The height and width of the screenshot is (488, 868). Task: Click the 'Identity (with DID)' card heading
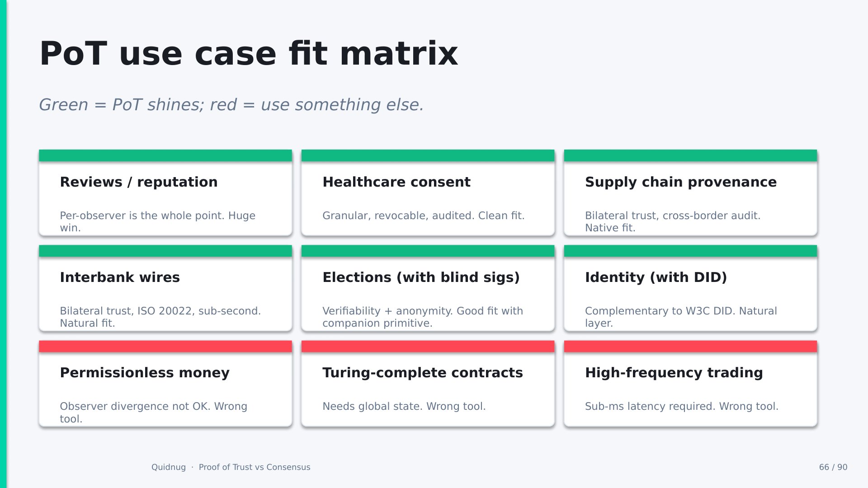[656, 277]
